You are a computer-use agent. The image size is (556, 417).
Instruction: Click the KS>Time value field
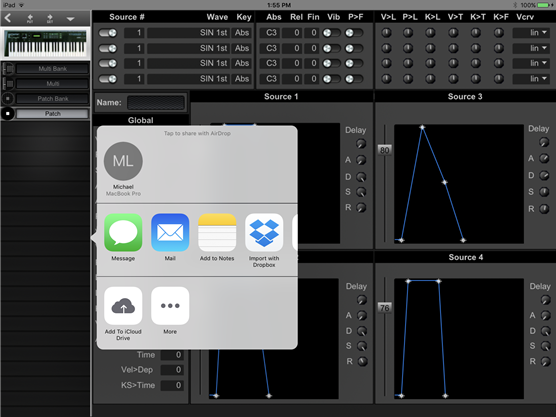pyautogui.click(x=172, y=385)
